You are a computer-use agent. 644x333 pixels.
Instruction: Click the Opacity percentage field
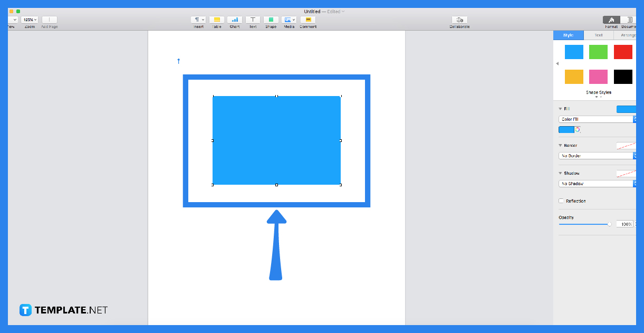(x=624, y=223)
